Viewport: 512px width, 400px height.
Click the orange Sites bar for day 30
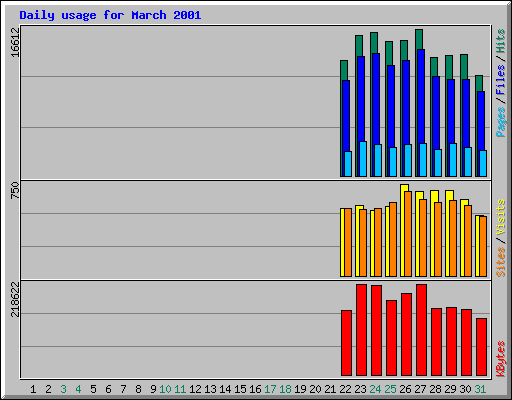click(468, 241)
